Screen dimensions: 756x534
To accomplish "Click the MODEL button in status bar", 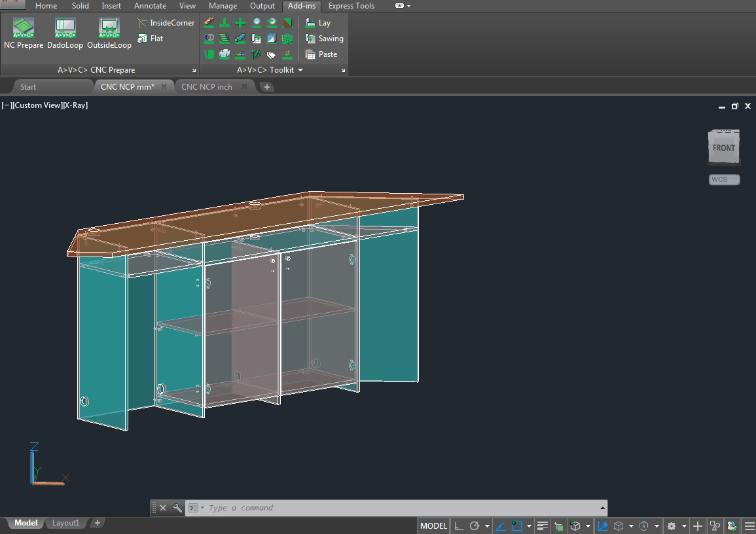I will (433, 526).
